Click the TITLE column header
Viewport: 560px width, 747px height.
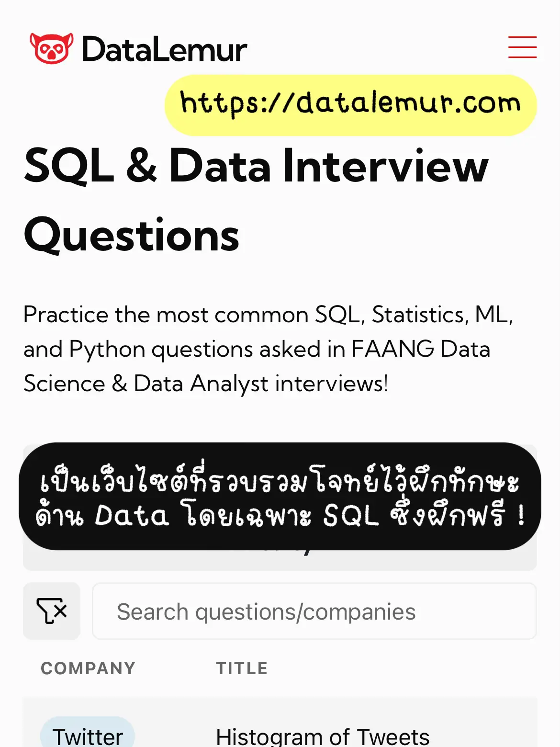pos(242,668)
